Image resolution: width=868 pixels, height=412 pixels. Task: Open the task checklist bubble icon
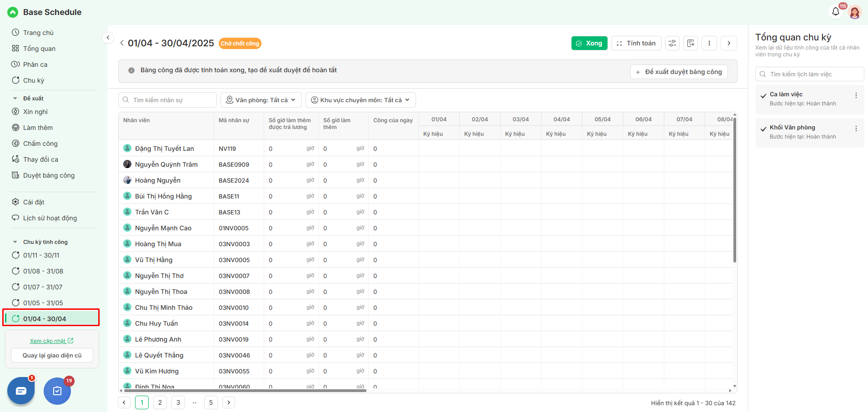[57, 391]
